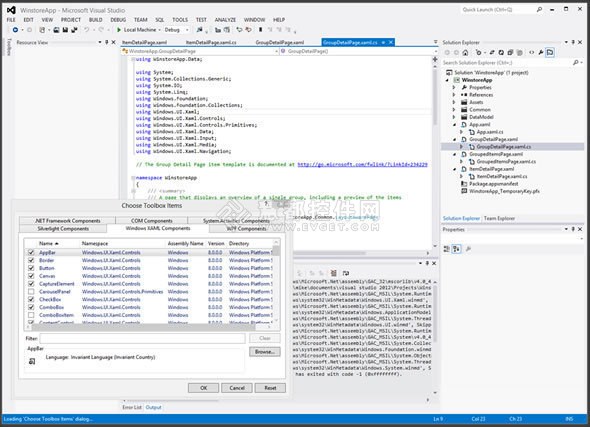Uncheck the Border checkbox
The height and width of the screenshot is (427, 590).
(31, 260)
